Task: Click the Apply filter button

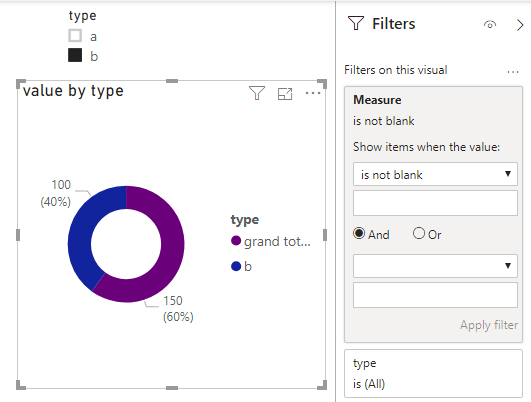Action: tap(489, 325)
